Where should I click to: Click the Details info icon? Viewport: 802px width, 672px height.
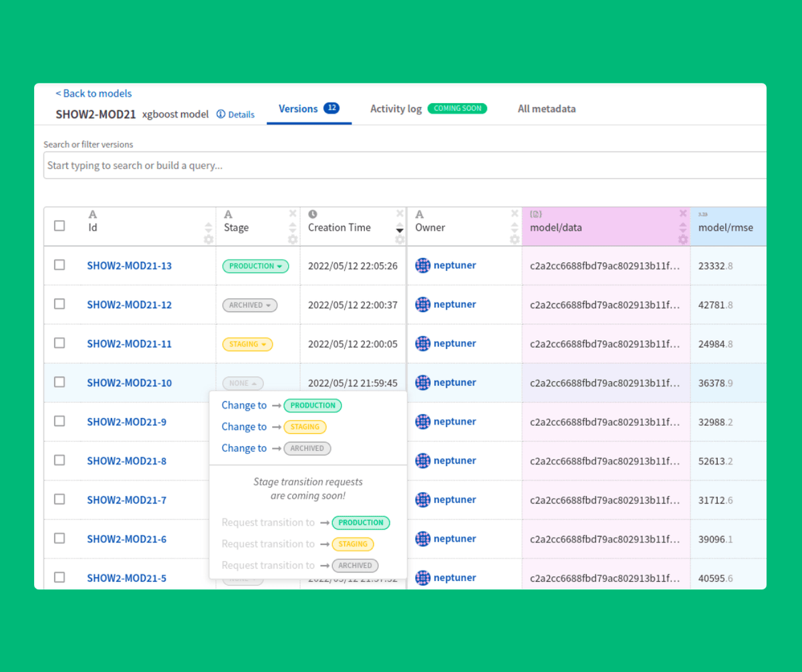(x=221, y=114)
